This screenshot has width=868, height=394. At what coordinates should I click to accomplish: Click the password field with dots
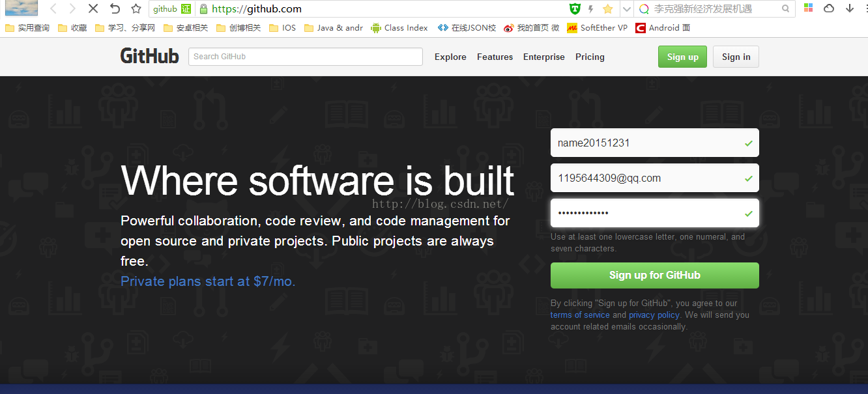click(x=654, y=213)
